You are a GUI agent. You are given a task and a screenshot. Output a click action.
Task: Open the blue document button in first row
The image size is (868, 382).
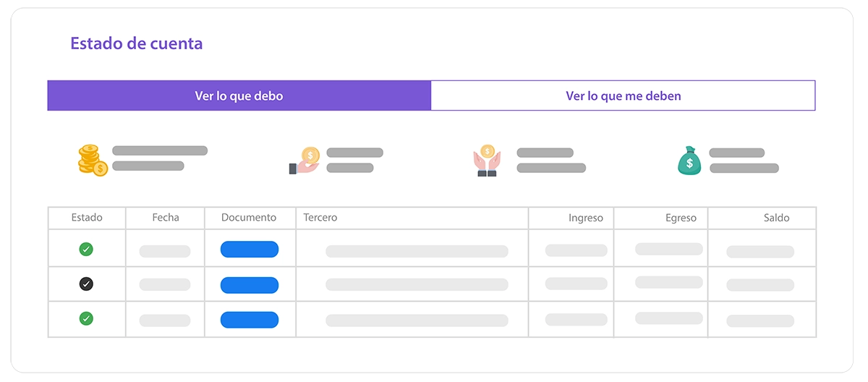[250, 250]
